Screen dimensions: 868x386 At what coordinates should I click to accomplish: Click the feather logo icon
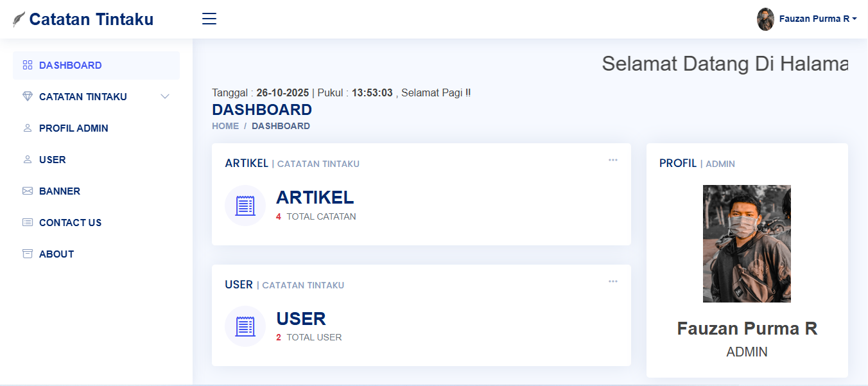pyautogui.click(x=19, y=19)
